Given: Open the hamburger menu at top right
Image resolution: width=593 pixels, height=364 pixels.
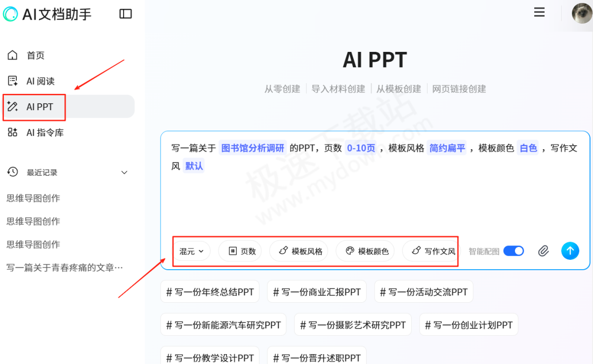Looking at the screenshot, I should (x=539, y=12).
